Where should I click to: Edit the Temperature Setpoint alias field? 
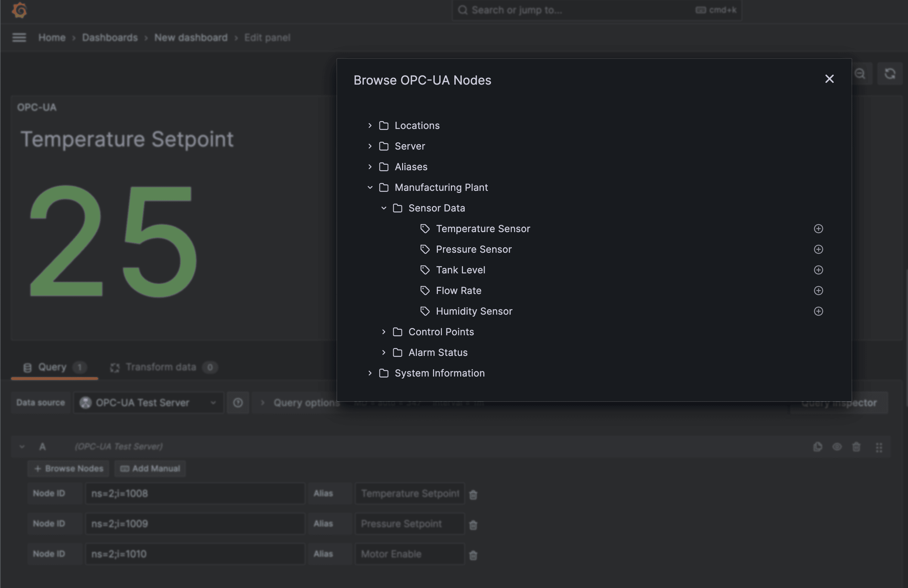410,493
